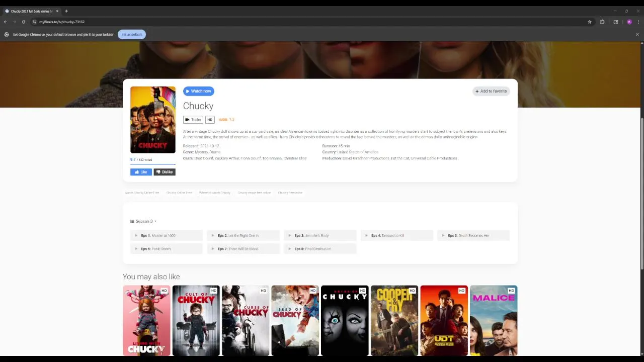Open Universal Cable Productions link
Viewport: 644px width, 362px height.
[434, 158]
